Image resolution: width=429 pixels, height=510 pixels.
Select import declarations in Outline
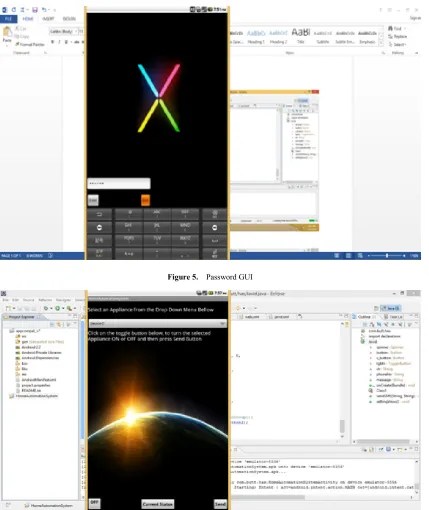click(385, 336)
